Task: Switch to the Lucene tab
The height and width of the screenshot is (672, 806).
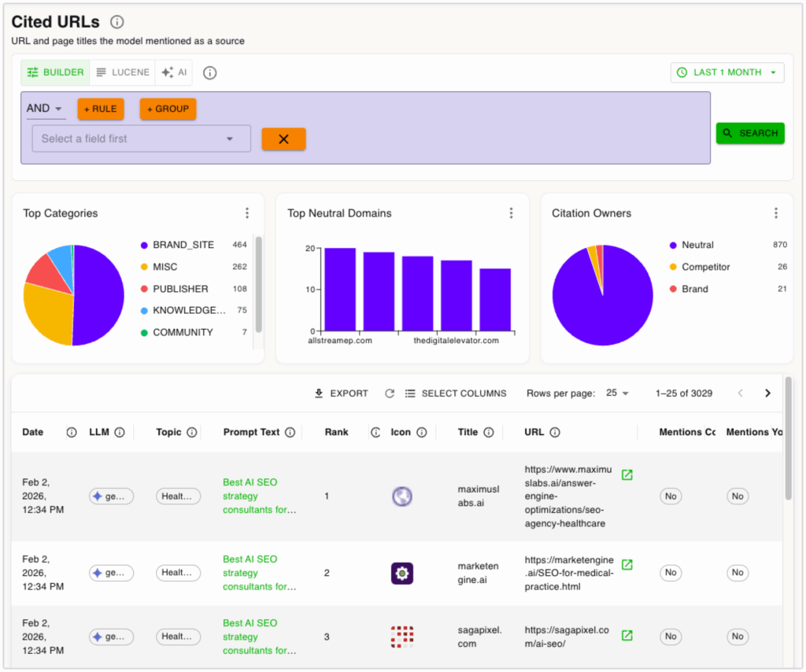Action: (123, 72)
